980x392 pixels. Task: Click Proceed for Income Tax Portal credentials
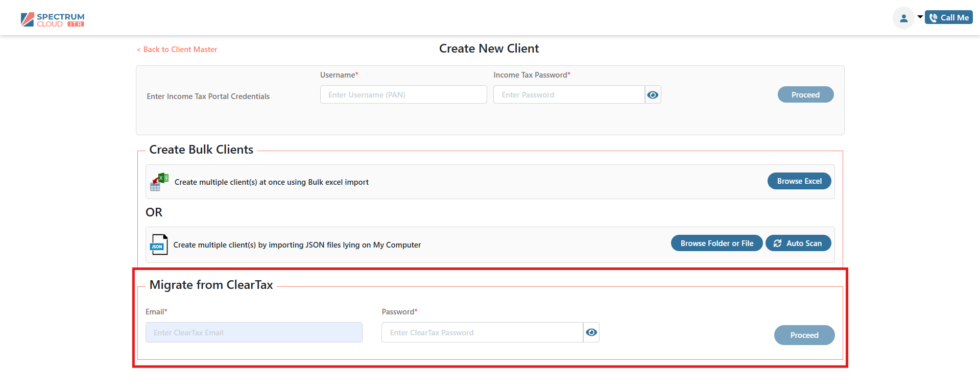[x=805, y=95]
